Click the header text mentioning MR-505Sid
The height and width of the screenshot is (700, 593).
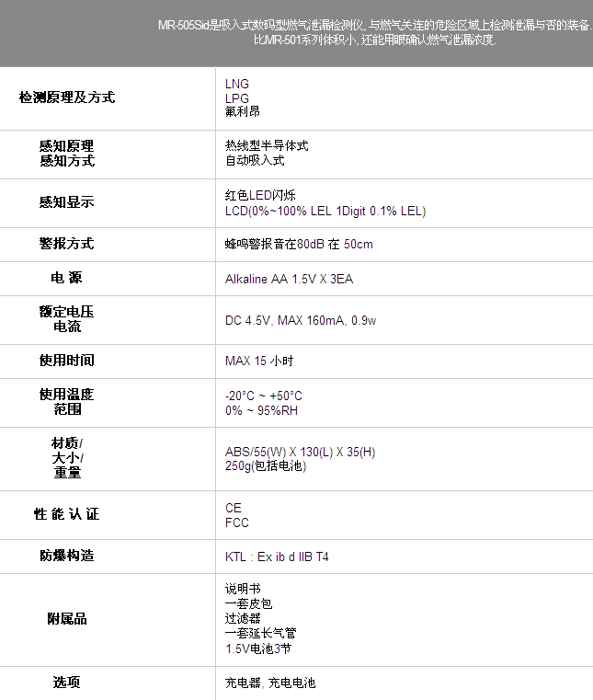(x=375, y=25)
